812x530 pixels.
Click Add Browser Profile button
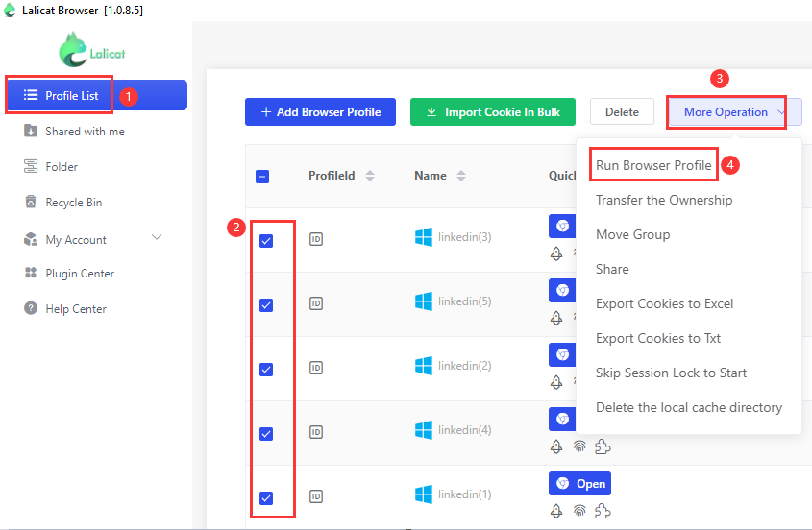(x=320, y=111)
